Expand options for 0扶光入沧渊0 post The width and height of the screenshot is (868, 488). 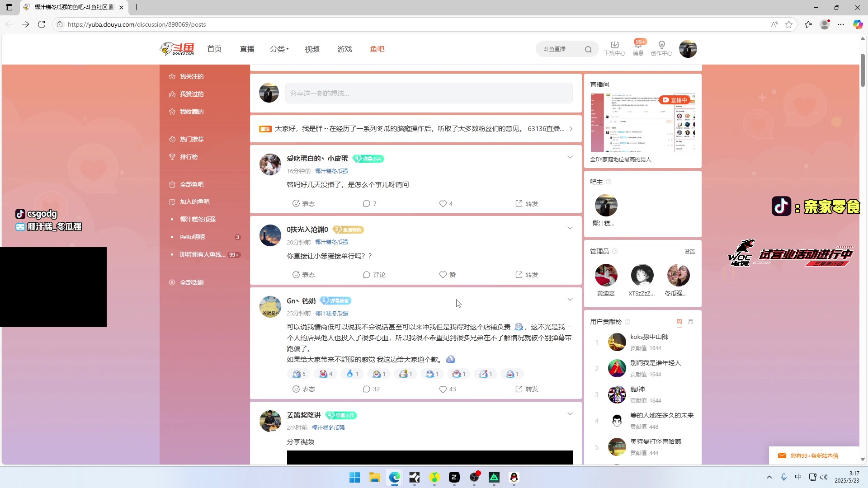pyautogui.click(x=570, y=228)
